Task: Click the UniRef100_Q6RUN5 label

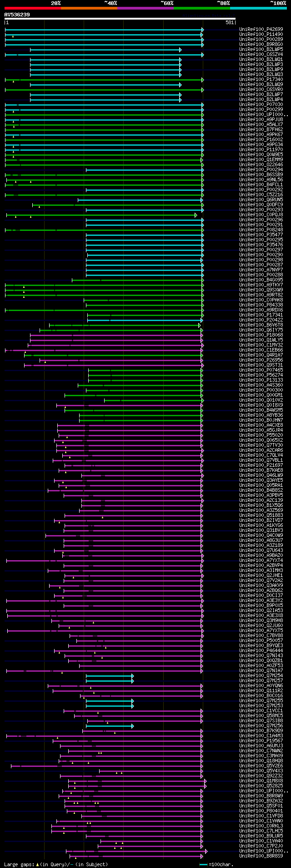Action: (261, 200)
